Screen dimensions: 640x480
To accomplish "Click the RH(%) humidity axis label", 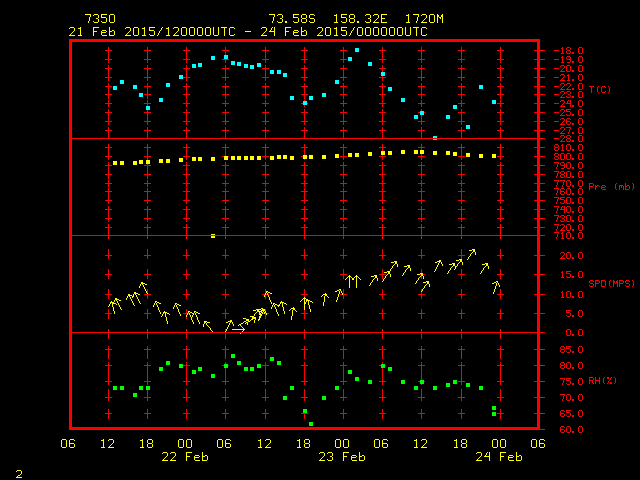I will 603,381.
